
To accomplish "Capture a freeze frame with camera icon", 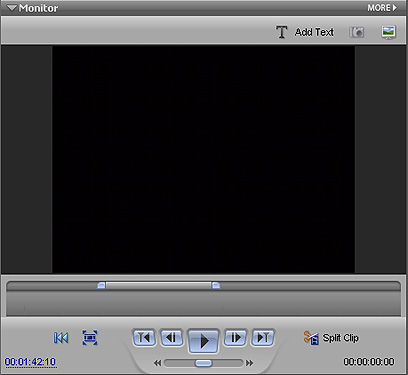I will [x=357, y=32].
